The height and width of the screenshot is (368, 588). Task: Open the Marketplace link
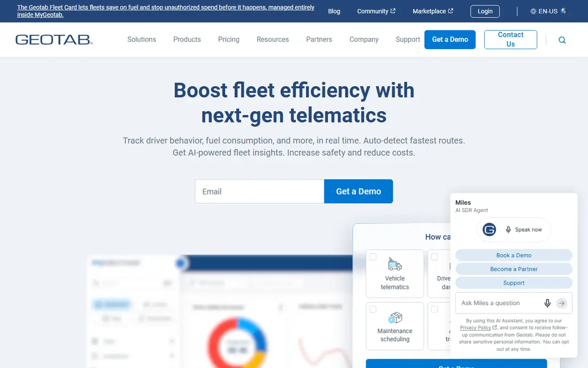tap(433, 11)
